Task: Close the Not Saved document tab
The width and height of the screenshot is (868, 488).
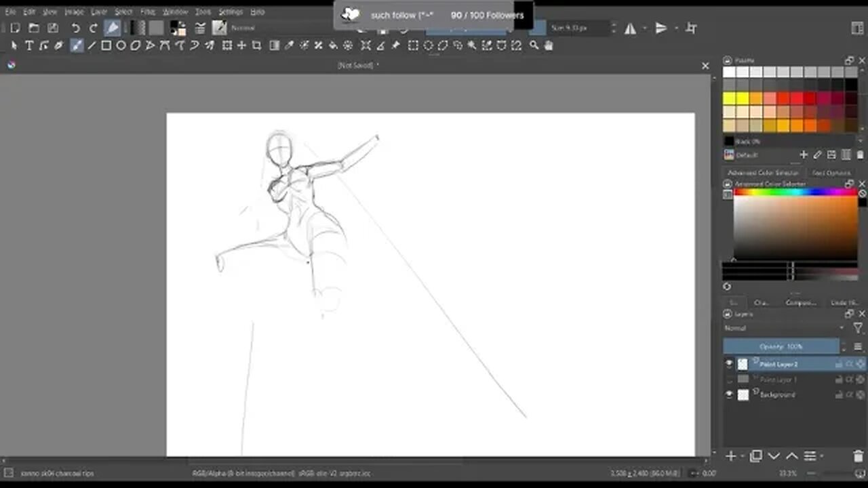Action: tap(705, 66)
